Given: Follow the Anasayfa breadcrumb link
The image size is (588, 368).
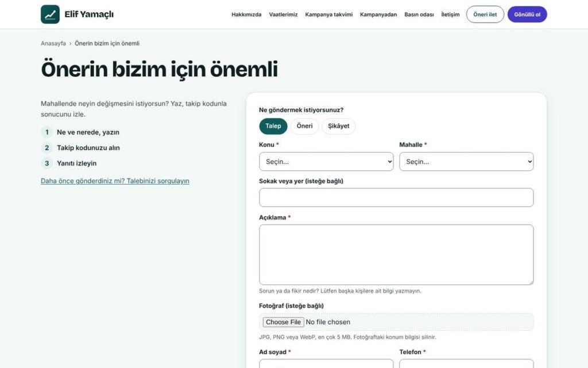Looking at the screenshot, I should 53,43.
